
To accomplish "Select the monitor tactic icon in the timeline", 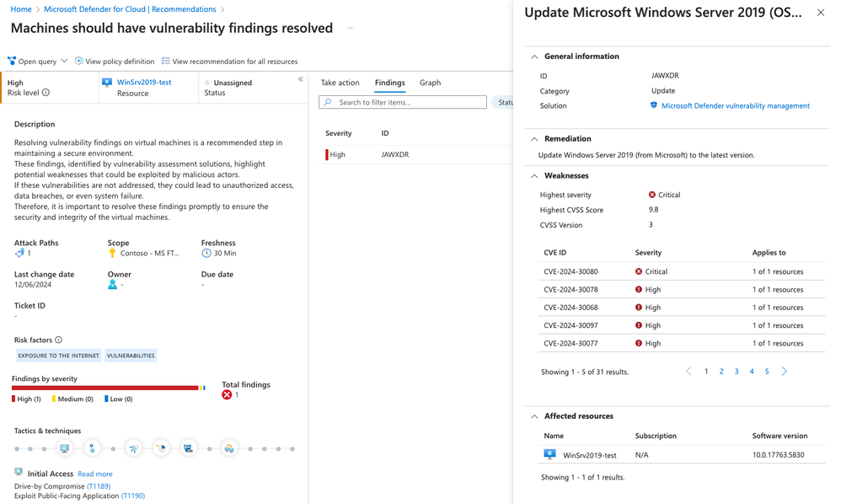I will pyautogui.click(x=65, y=448).
